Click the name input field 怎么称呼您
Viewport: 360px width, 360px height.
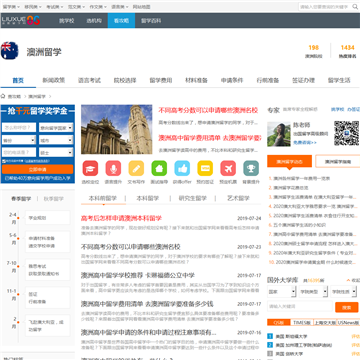click(19, 128)
